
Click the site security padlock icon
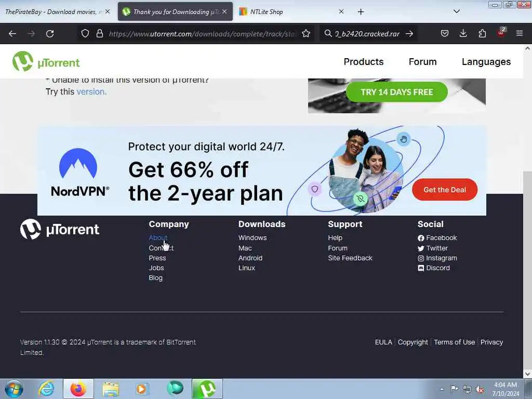tap(99, 34)
